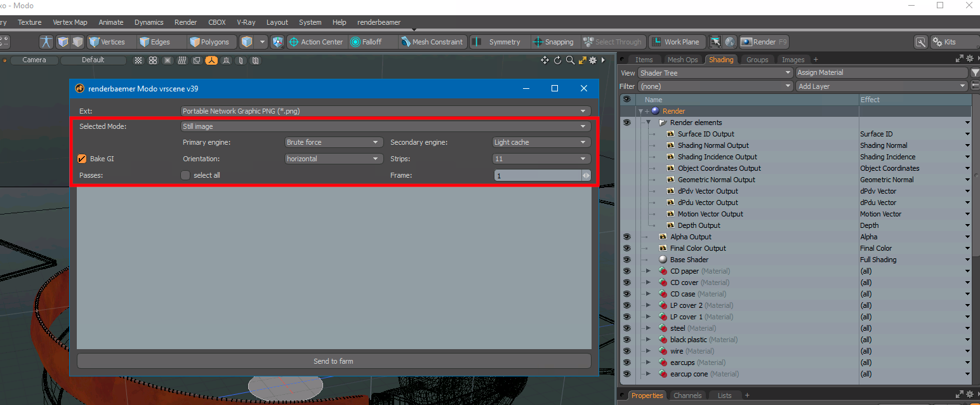980x405 pixels.
Task: Click the viewport zoom magnifier icon
Action: [x=570, y=60]
